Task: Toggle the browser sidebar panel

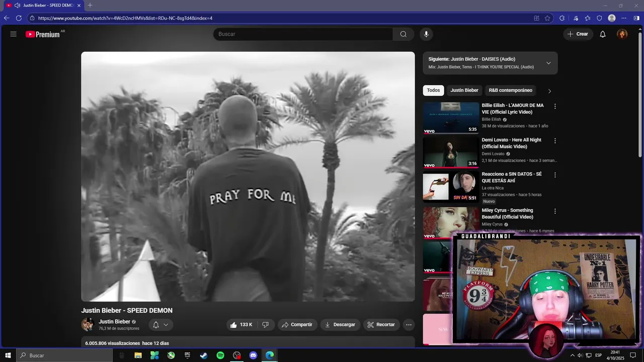Action: pos(636,18)
